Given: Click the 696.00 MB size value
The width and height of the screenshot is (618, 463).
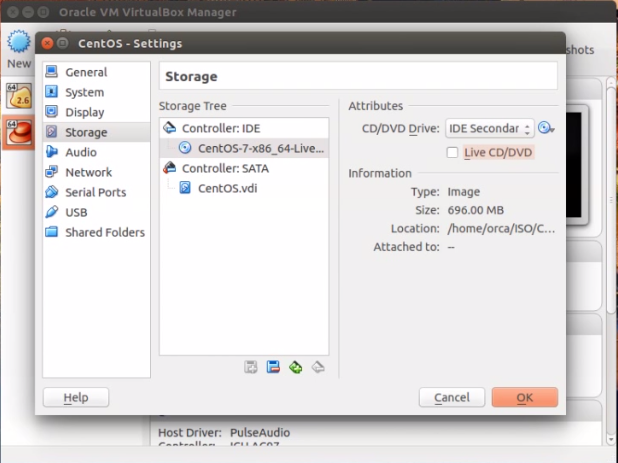Looking at the screenshot, I should coord(475,210).
